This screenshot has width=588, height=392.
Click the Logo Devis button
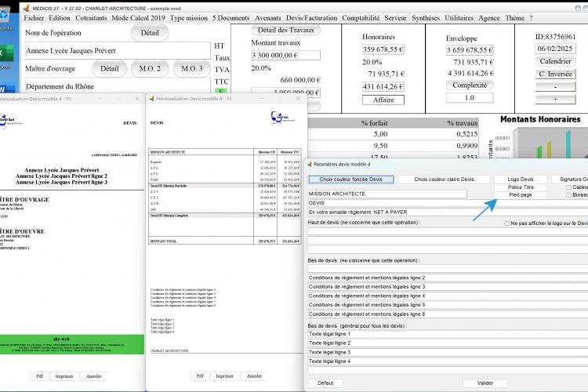point(521,180)
